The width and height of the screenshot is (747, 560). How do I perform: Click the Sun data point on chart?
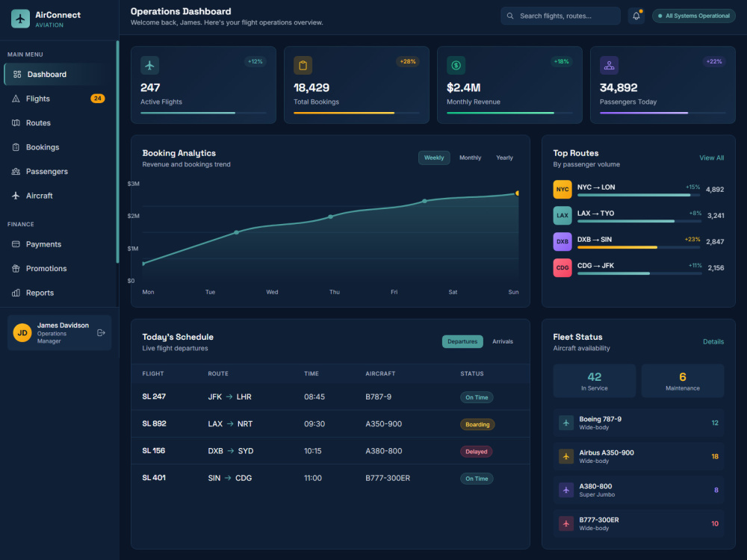click(517, 193)
